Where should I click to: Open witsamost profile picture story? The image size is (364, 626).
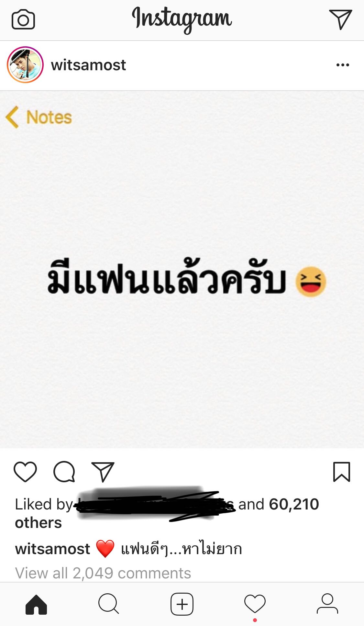click(x=25, y=65)
